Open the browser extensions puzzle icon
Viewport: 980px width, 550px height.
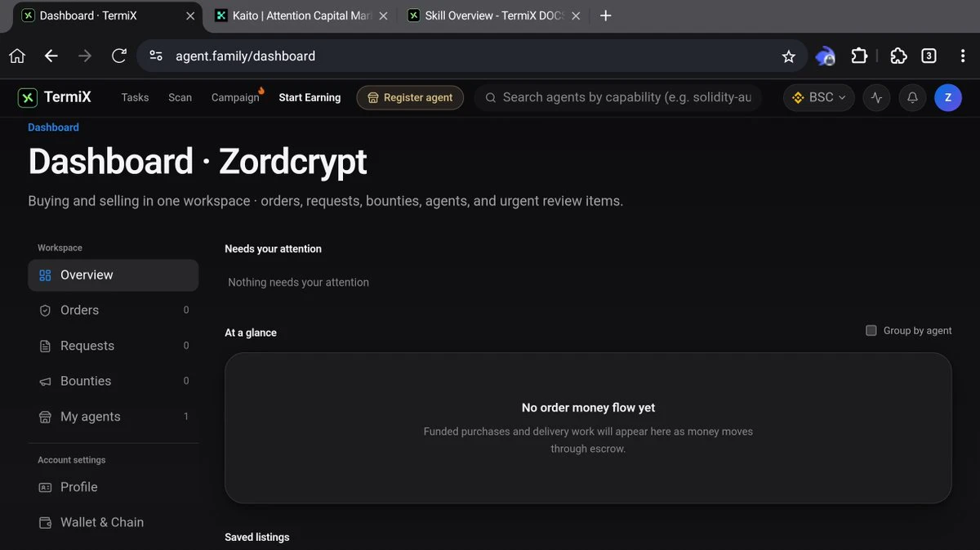click(859, 56)
